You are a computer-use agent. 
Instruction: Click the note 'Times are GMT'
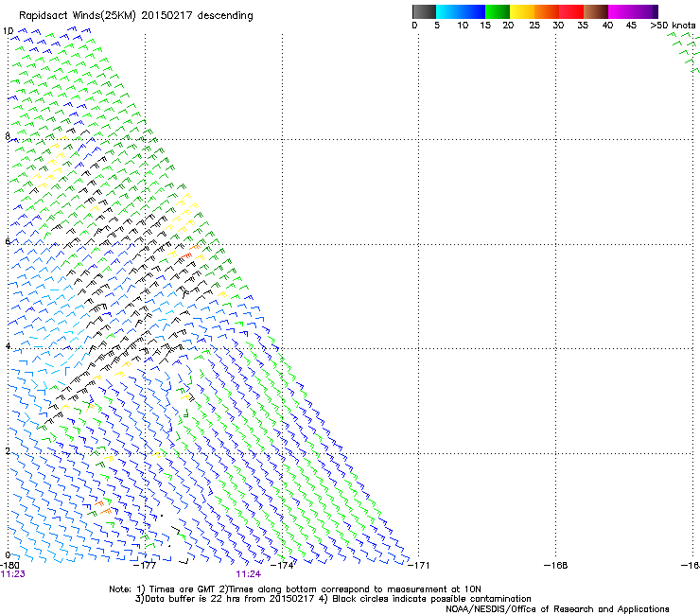click(183, 589)
